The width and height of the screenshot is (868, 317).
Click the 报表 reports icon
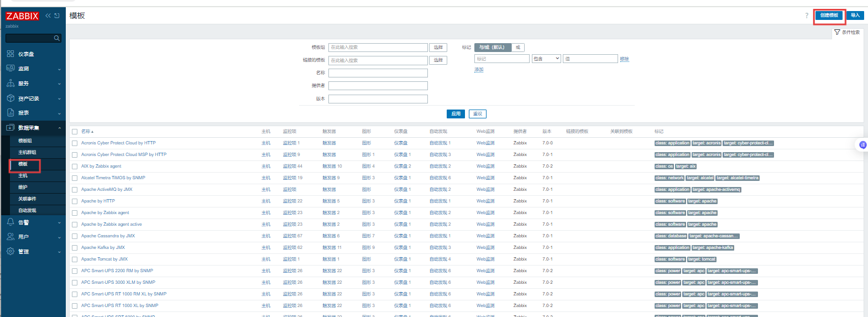coord(11,112)
